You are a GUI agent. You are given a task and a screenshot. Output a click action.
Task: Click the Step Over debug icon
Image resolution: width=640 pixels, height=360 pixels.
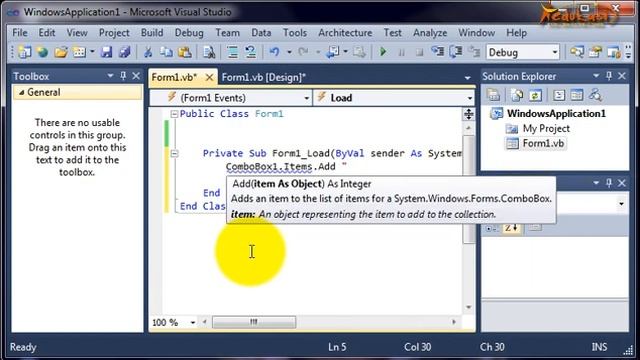pyautogui.click(x=456, y=52)
